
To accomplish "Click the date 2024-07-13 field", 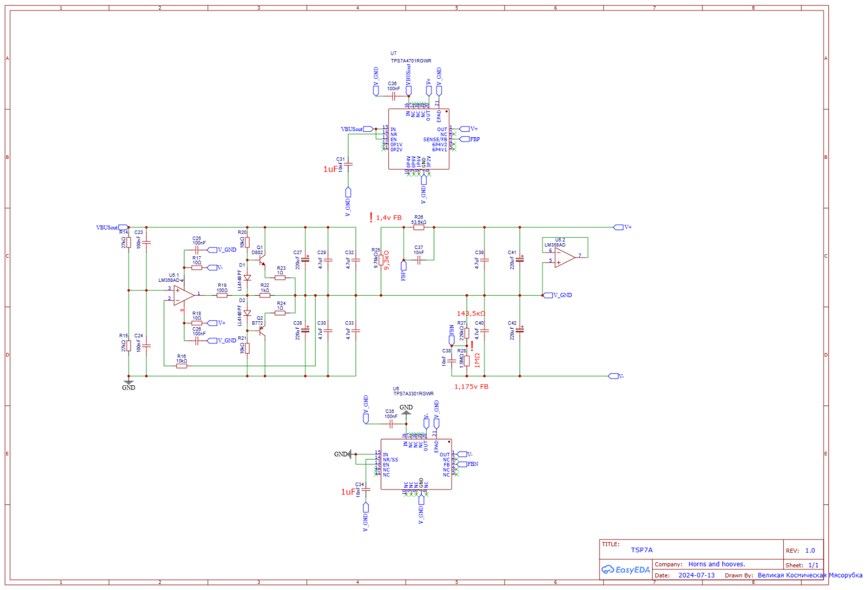I will point(696,575).
